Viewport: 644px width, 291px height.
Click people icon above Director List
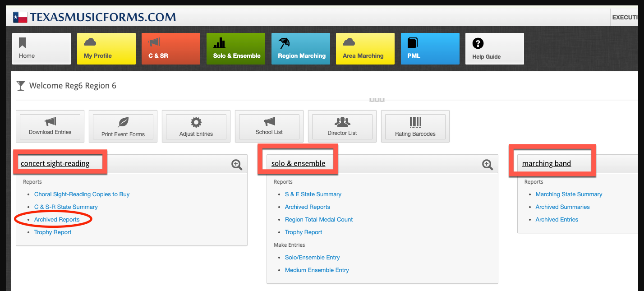click(342, 122)
